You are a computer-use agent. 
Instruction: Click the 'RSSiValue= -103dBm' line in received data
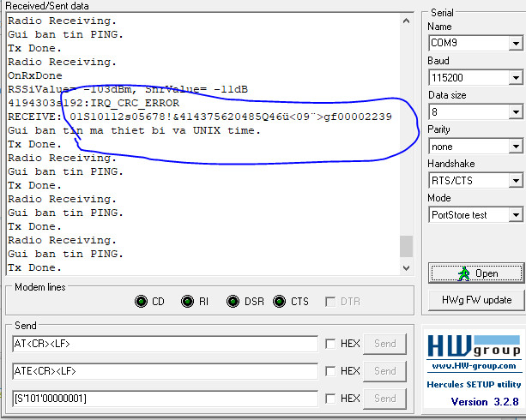click(x=128, y=89)
